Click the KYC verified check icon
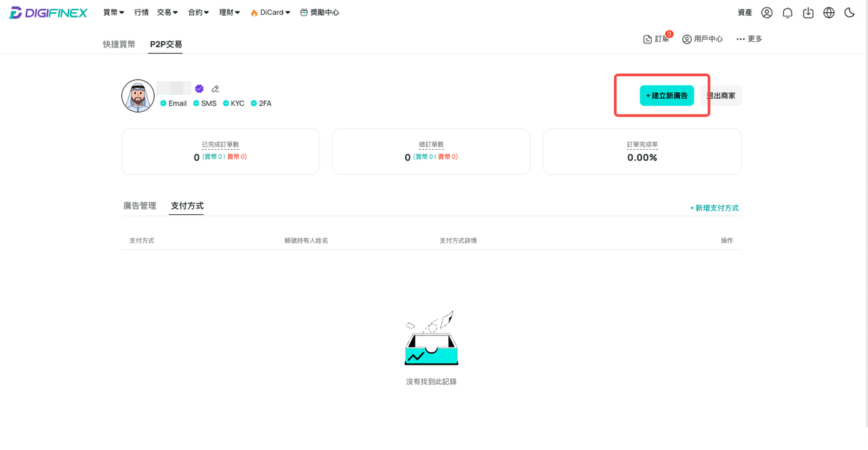Viewport: 868px width, 450px height. tap(226, 104)
